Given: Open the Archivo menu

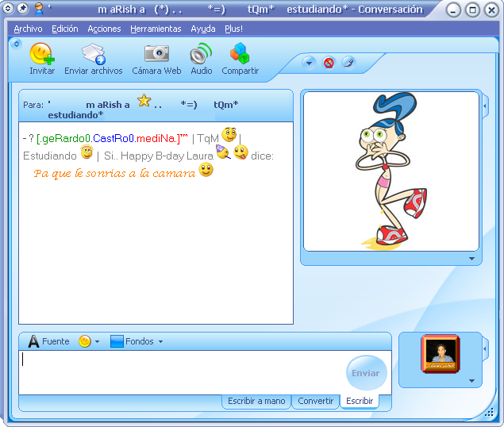Looking at the screenshot, I should coord(28,29).
